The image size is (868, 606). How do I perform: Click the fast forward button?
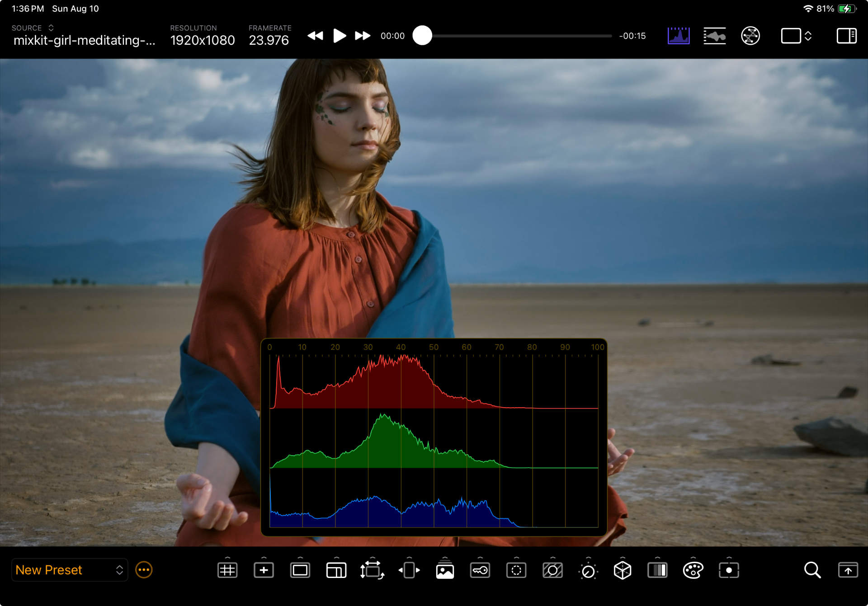tap(362, 36)
